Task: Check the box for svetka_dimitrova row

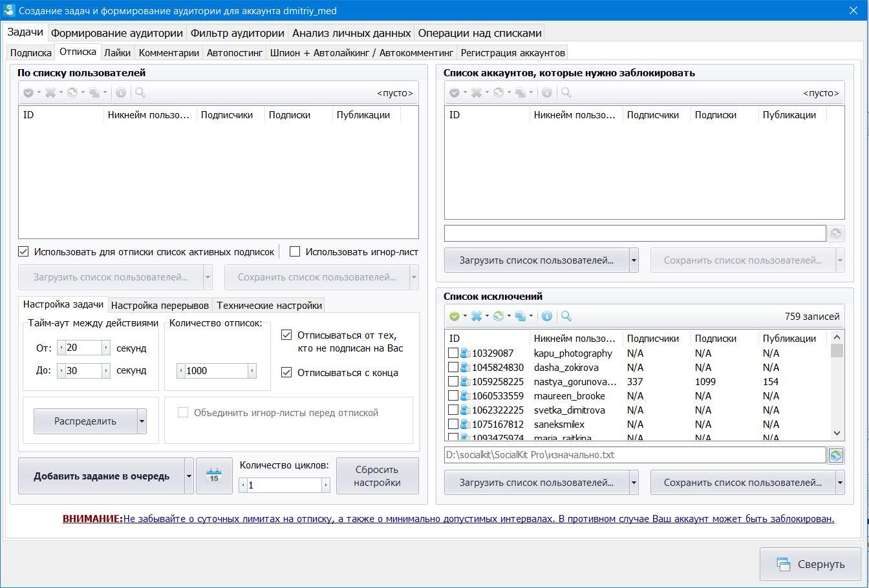Action: pyautogui.click(x=453, y=410)
